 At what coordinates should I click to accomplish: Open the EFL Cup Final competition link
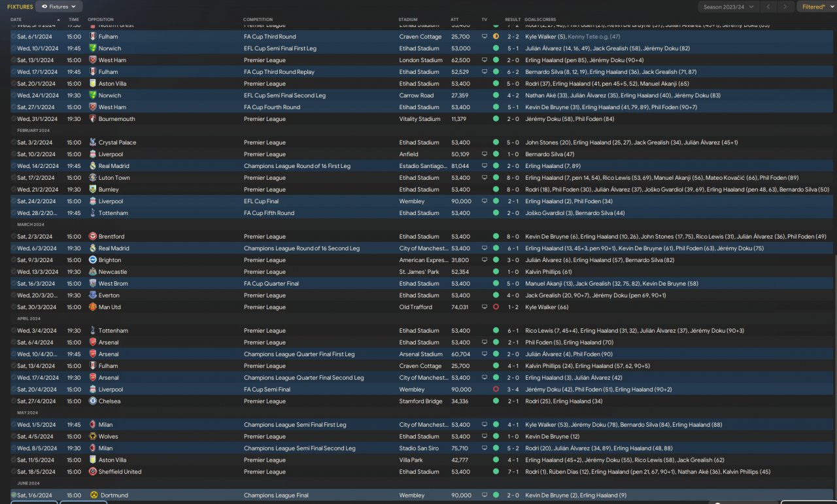click(x=263, y=201)
